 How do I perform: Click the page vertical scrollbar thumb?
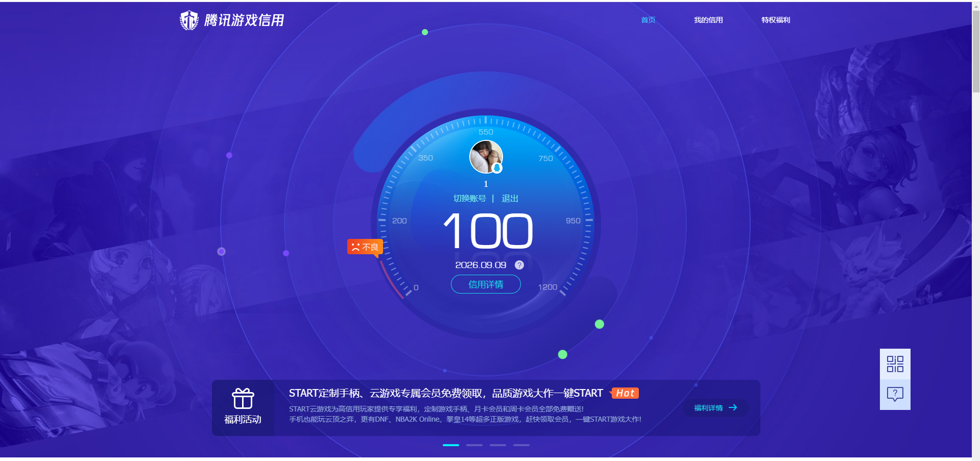(x=976, y=51)
